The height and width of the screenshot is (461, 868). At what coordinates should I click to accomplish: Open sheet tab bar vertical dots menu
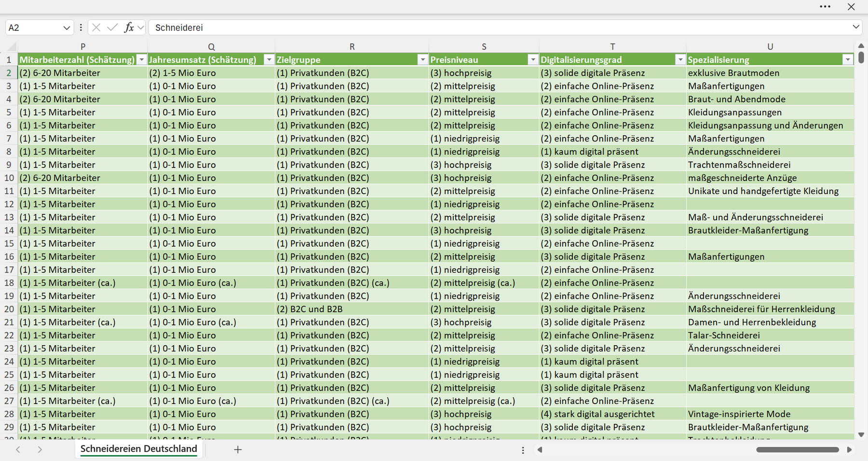click(x=523, y=450)
